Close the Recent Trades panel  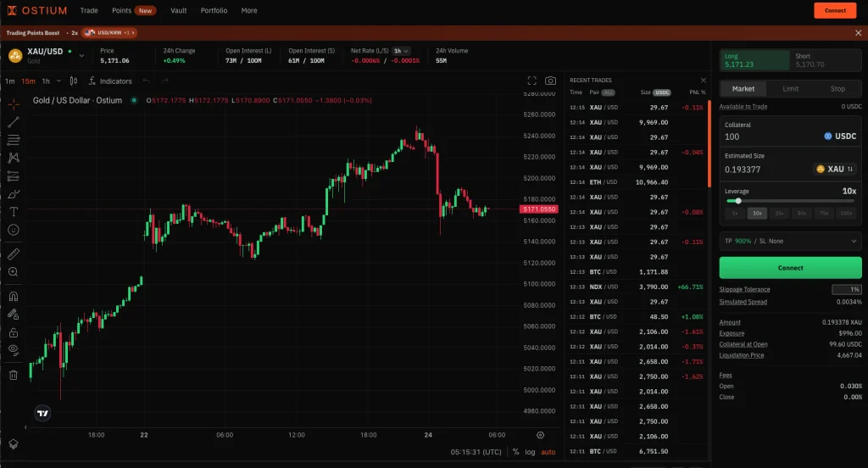click(x=703, y=81)
